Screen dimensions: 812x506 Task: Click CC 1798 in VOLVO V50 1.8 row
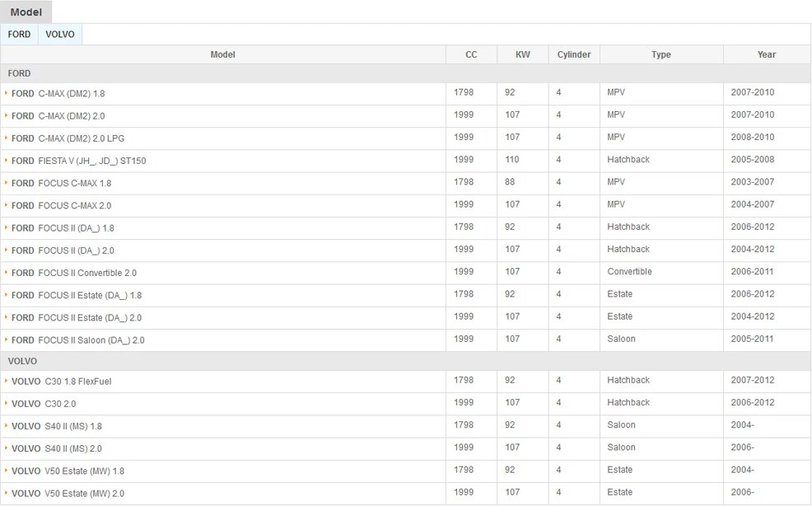tap(464, 470)
